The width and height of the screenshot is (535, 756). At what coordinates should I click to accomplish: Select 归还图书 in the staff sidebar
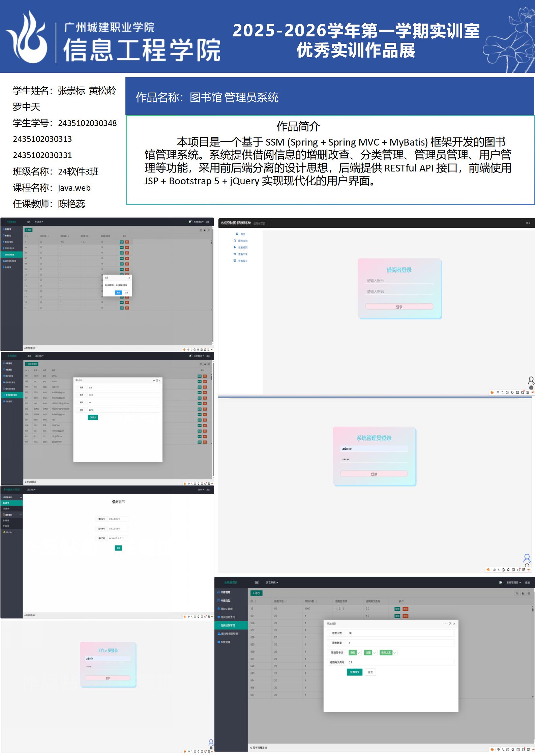[6, 509]
